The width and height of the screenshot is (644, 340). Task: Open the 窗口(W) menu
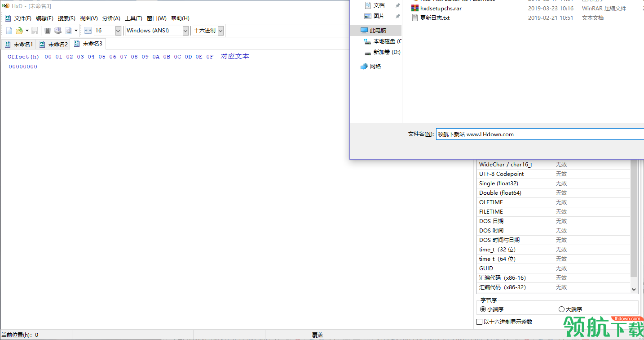click(156, 18)
